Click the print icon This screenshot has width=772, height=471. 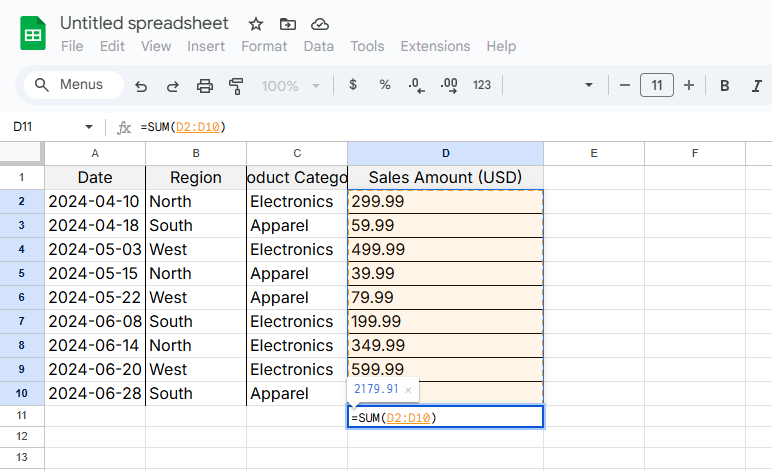(205, 86)
